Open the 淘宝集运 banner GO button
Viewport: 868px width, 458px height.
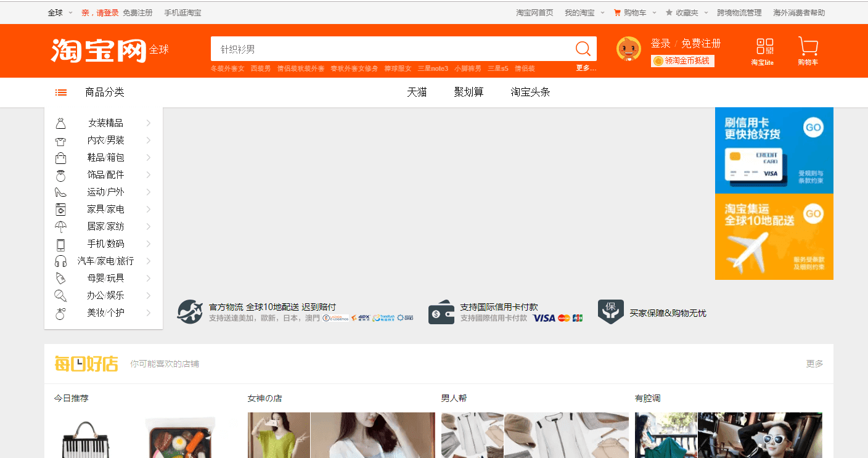[814, 214]
